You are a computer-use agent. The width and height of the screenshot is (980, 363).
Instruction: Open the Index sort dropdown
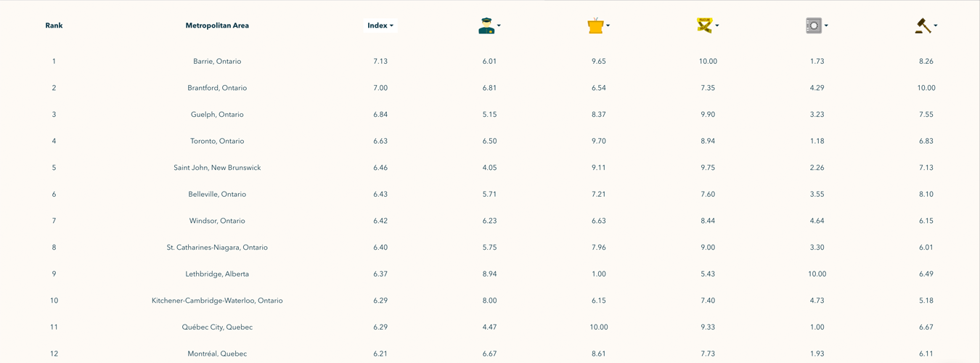380,25
